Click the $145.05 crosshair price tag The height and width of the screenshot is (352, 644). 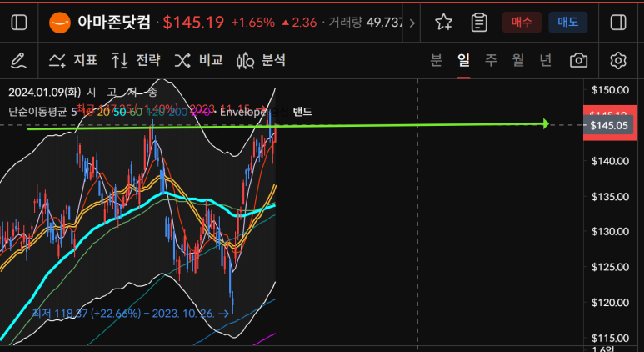tap(609, 125)
